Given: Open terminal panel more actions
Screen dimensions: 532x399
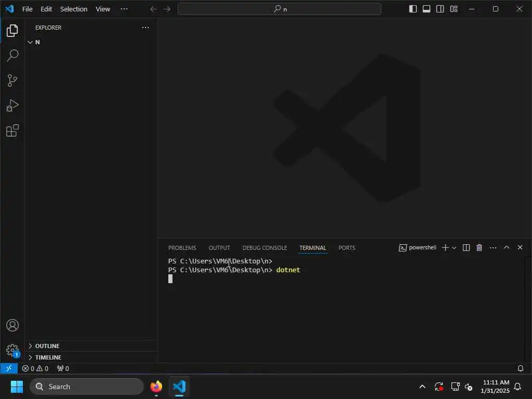Looking at the screenshot, I should pos(493,248).
